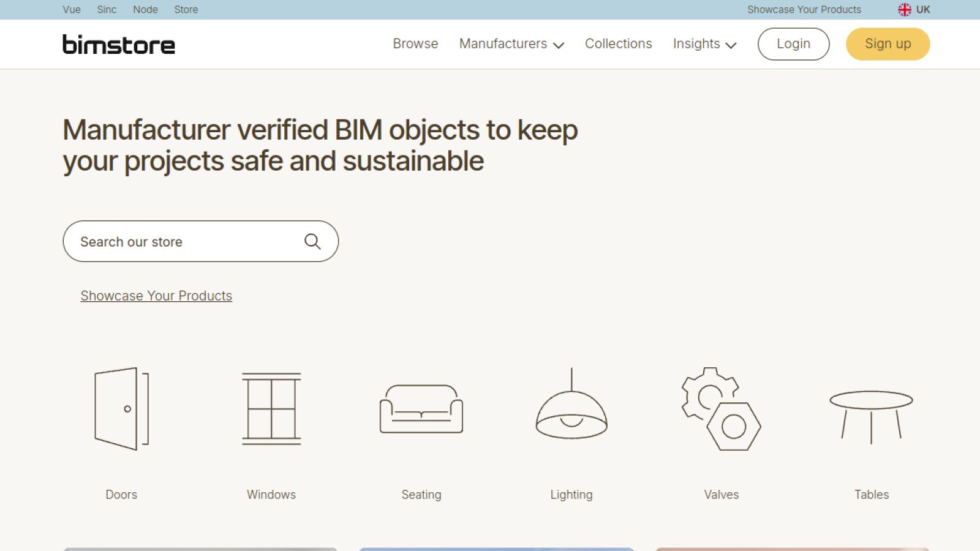
Task: Open the Lighting pendant lamp icon
Action: tap(571, 403)
